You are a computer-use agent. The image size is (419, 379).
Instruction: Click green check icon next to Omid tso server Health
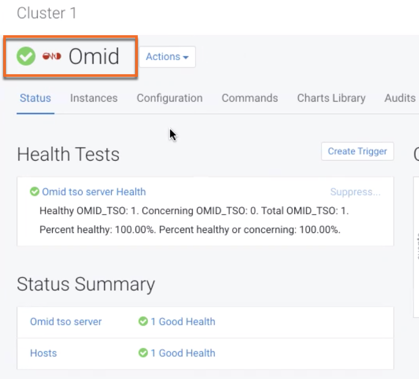[34, 192]
